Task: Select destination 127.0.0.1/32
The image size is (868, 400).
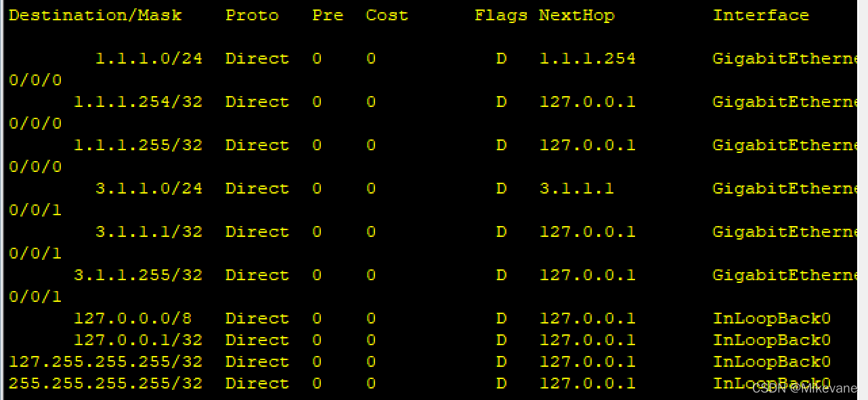Action: [138, 340]
